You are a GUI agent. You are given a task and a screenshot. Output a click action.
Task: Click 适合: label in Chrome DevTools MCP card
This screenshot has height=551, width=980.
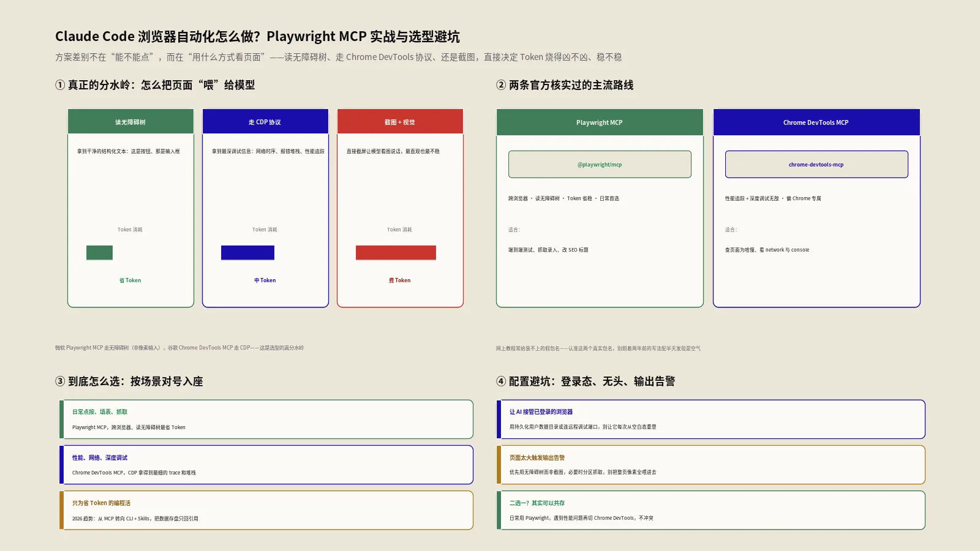pos(731,230)
